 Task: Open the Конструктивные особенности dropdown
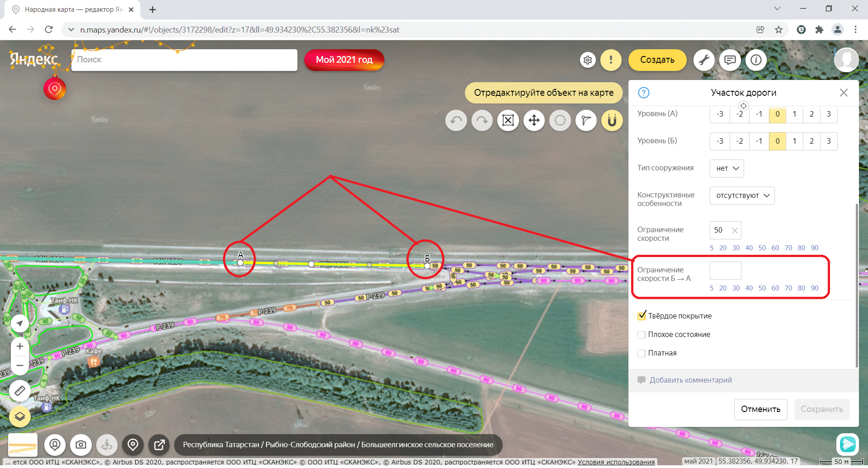tap(742, 196)
